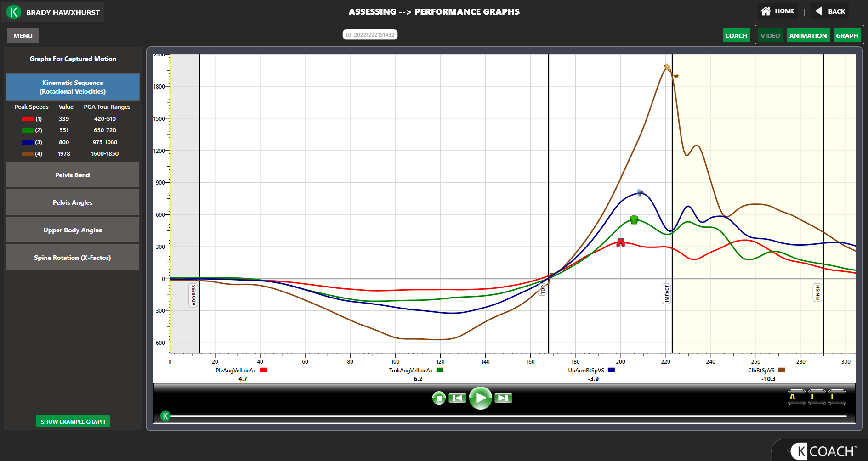Viewport: 868px width, 461px height.
Task: Click the ADDRESS timeline marker label
Action: (x=193, y=295)
